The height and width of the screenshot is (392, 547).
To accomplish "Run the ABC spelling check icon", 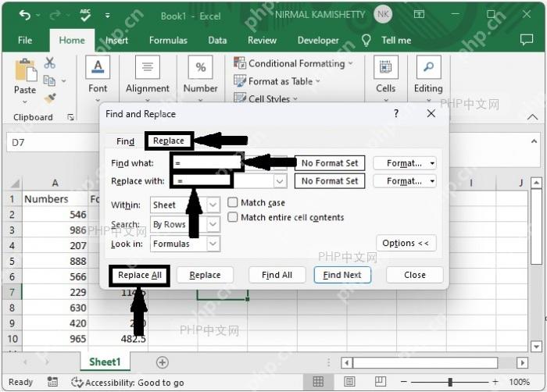I will [x=84, y=15].
